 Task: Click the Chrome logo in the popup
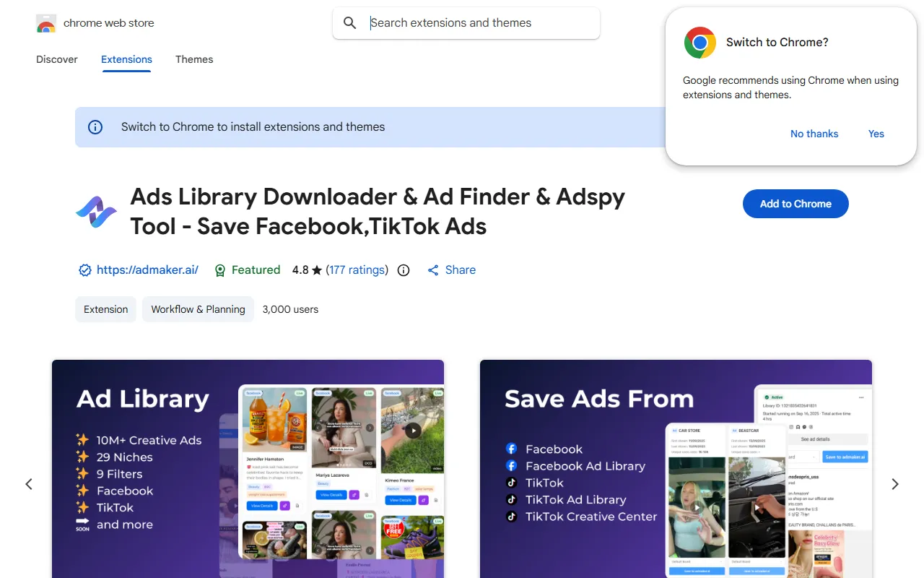point(699,43)
